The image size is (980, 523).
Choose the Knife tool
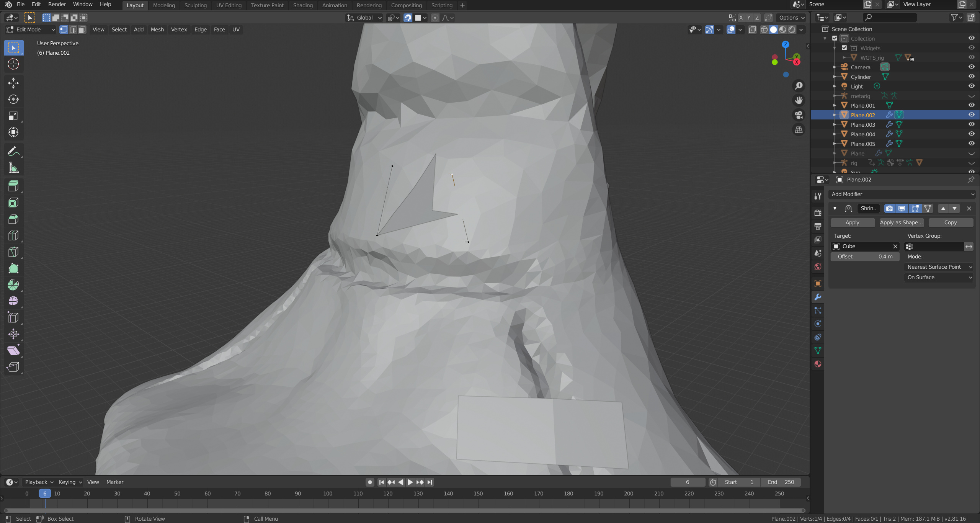click(13, 252)
